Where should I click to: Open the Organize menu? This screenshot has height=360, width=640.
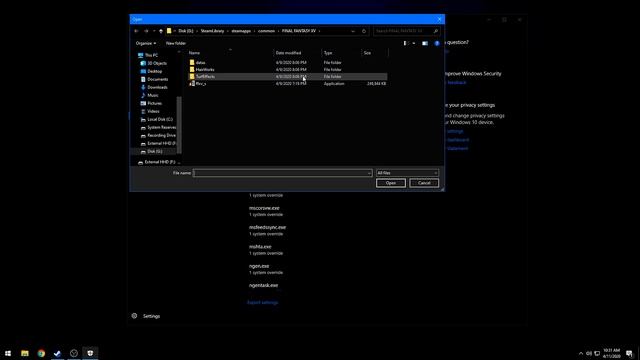(146, 43)
